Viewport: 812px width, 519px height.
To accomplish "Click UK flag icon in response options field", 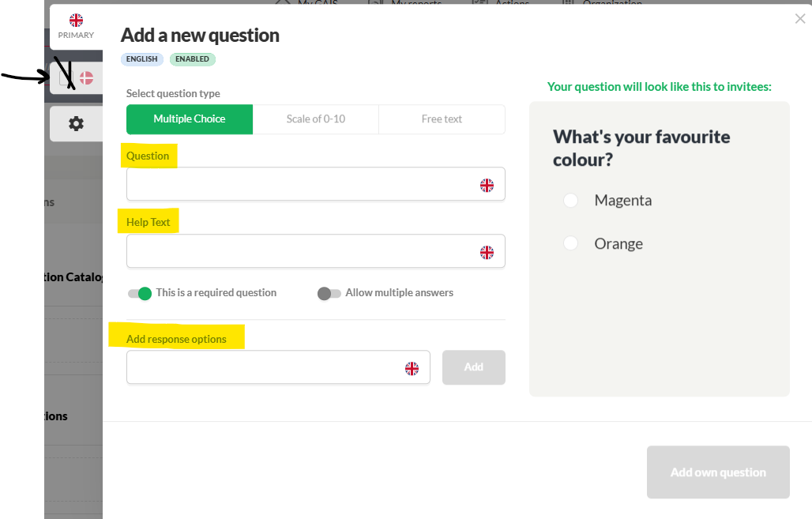I will coord(412,368).
